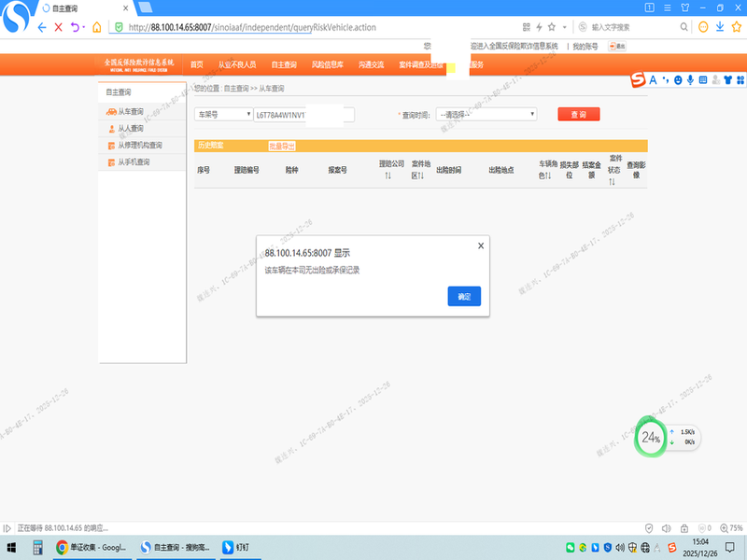
Task: Open the 风险信息库 navigation menu
Action: coord(327,64)
